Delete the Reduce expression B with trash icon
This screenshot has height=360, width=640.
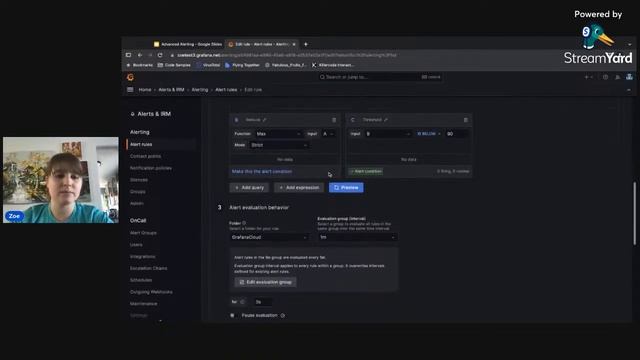(x=334, y=120)
